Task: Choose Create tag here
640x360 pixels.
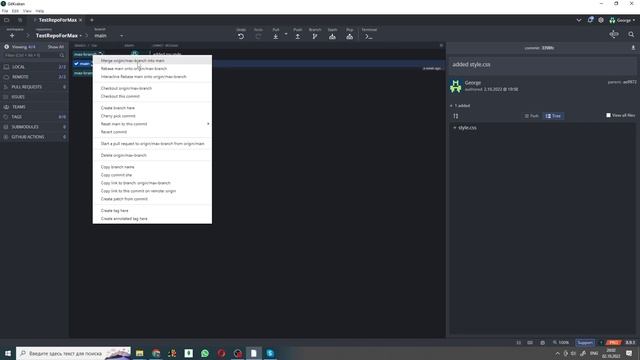Action: click(152, 211)
